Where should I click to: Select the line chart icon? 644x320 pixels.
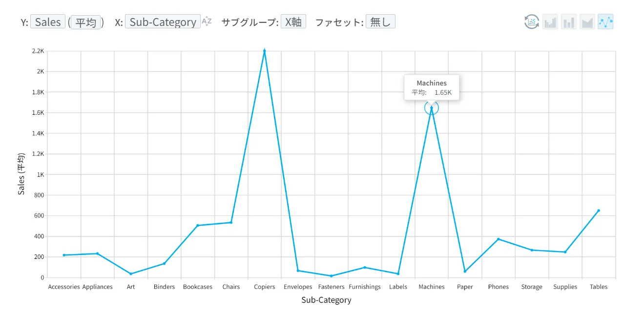[x=605, y=22]
